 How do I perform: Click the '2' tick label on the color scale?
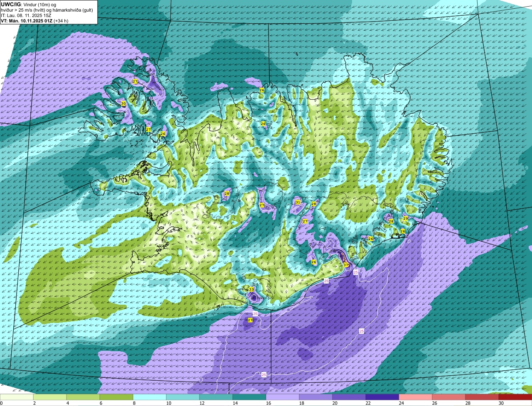click(x=34, y=403)
